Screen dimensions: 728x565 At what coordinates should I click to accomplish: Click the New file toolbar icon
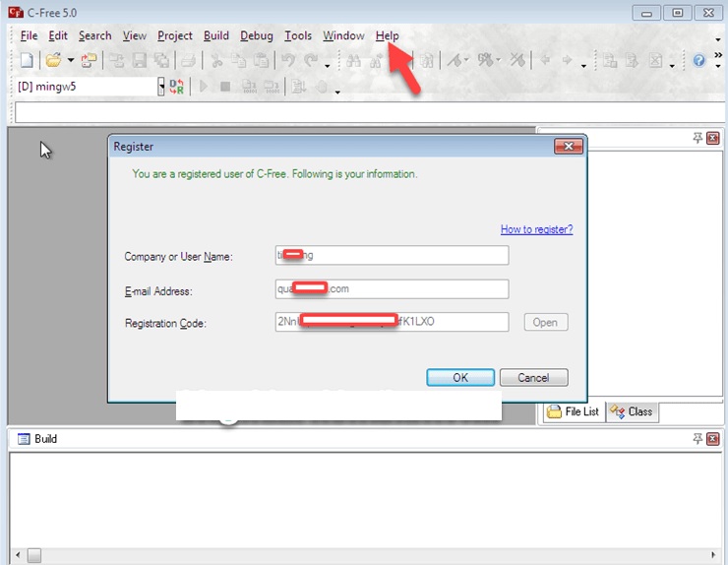27,61
